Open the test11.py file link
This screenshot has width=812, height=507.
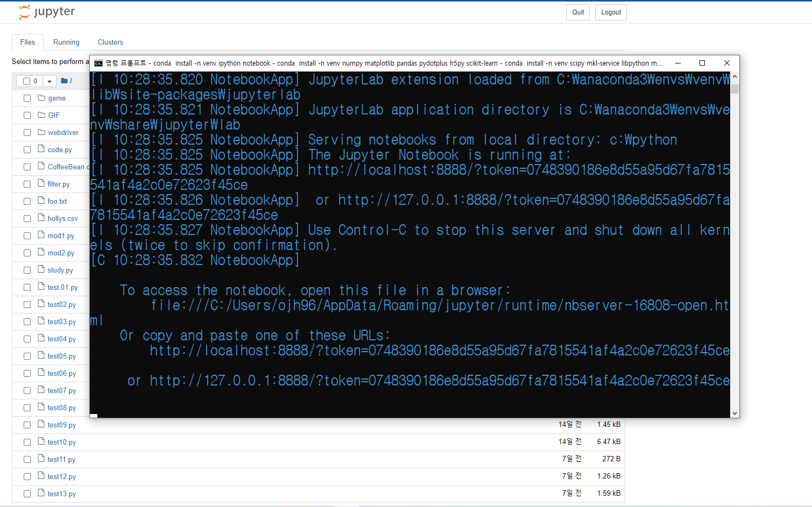(61, 460)
